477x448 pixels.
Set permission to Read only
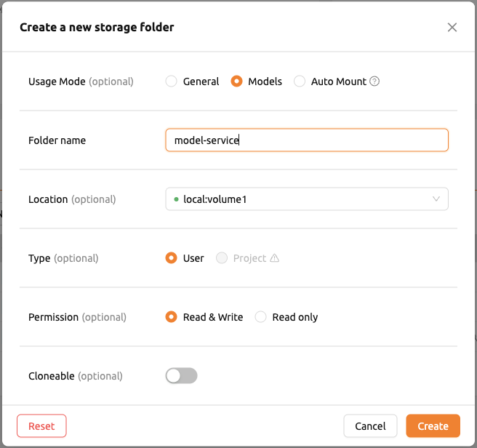click(261, 317)
